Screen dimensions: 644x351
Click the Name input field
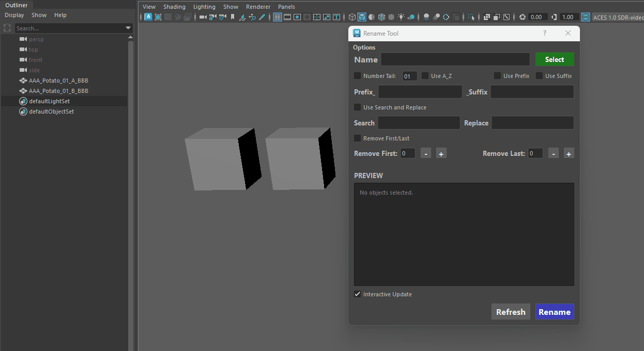point(455,59)
